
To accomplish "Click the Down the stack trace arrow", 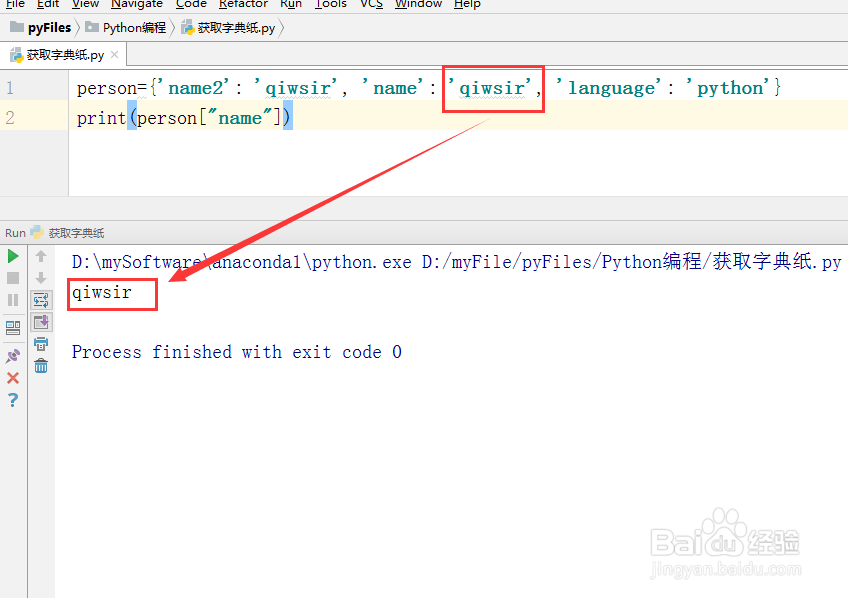I will 41,278.
